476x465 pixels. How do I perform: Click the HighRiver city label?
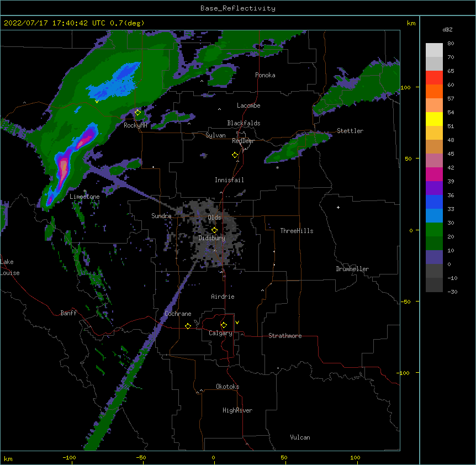coord(237,410)
